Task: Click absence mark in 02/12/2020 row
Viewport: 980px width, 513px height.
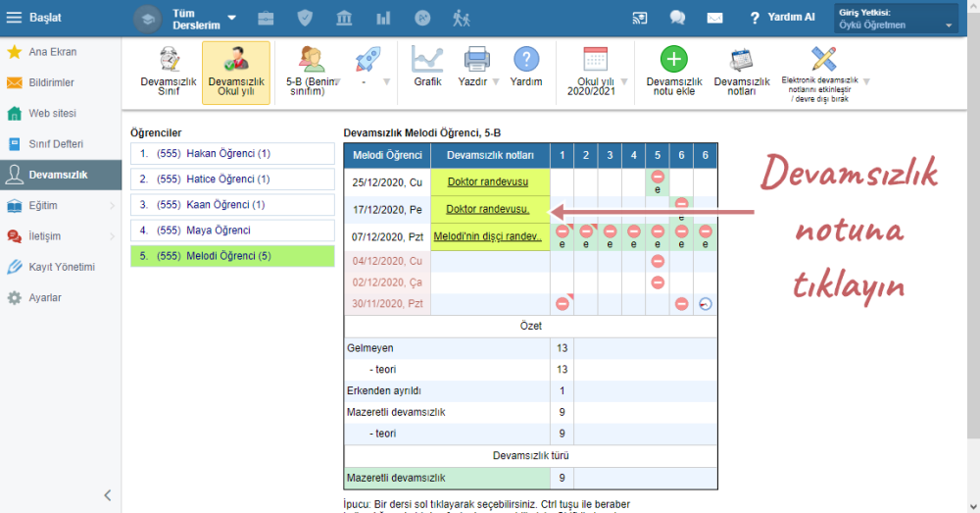Action: pyautogui.click(x=657, y=282)
